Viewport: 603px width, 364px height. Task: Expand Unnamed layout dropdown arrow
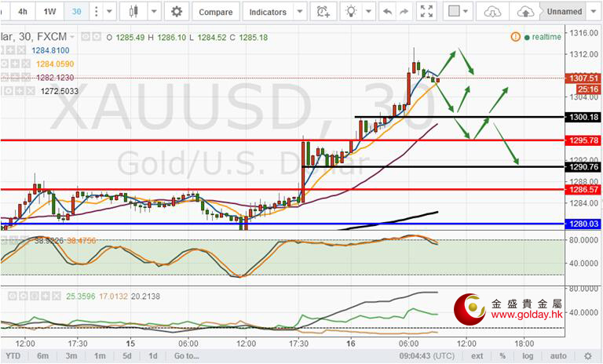[x=593, y=12]
